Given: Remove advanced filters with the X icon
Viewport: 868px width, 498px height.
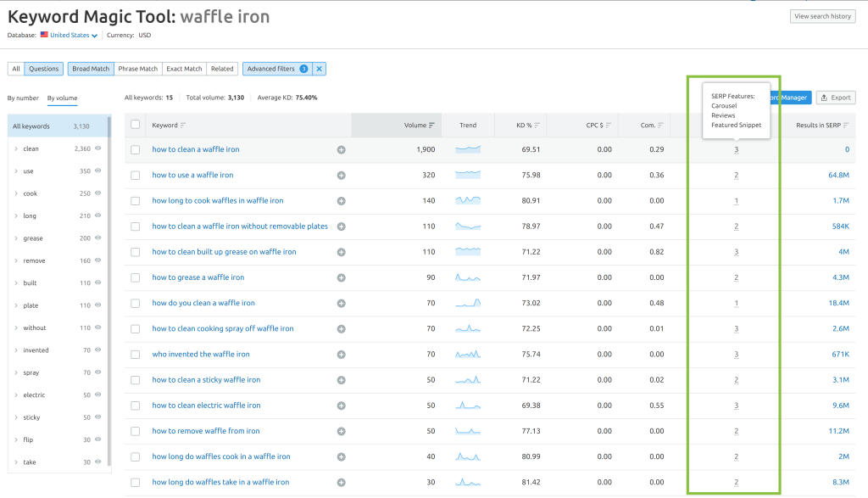Looking at the screenshot, I should [x=320, y=69].
